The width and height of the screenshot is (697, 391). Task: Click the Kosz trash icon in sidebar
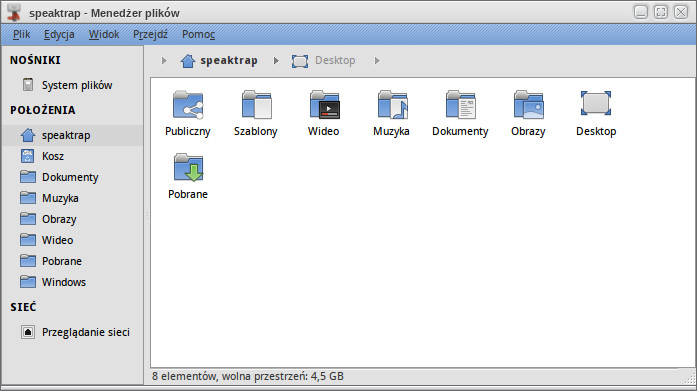(x=28, y=156)
